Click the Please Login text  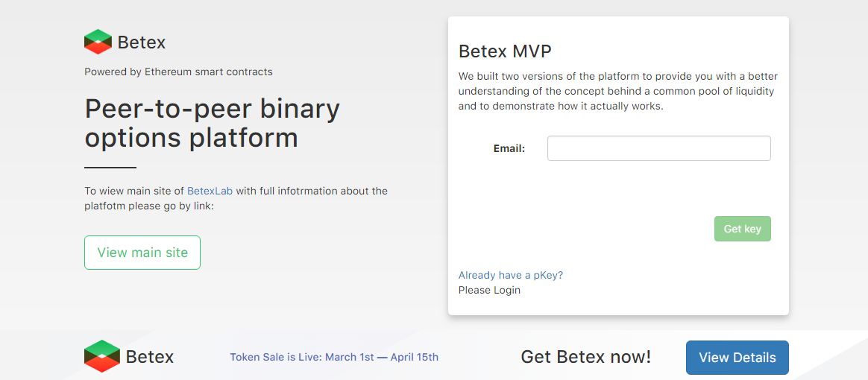click(x=489, y=290)
